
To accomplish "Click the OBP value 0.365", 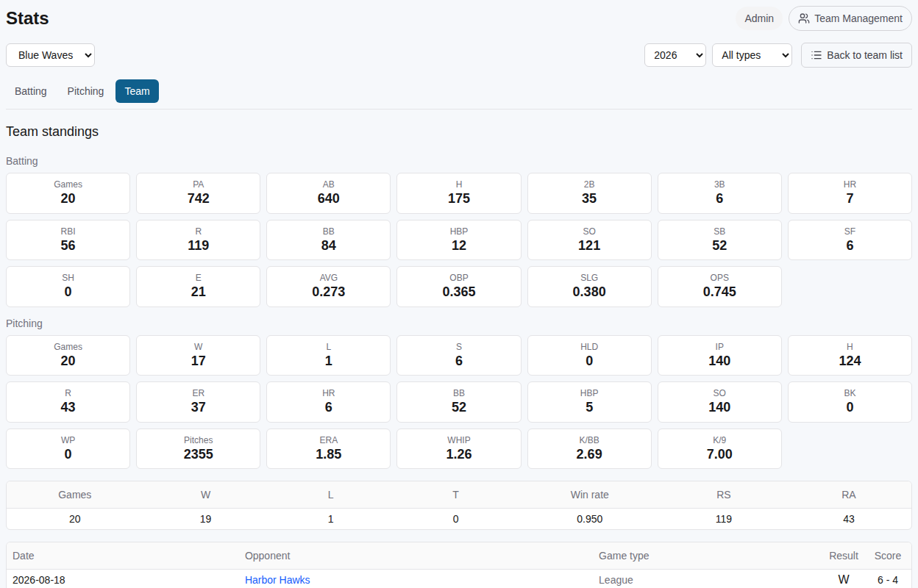I will 459,292.
